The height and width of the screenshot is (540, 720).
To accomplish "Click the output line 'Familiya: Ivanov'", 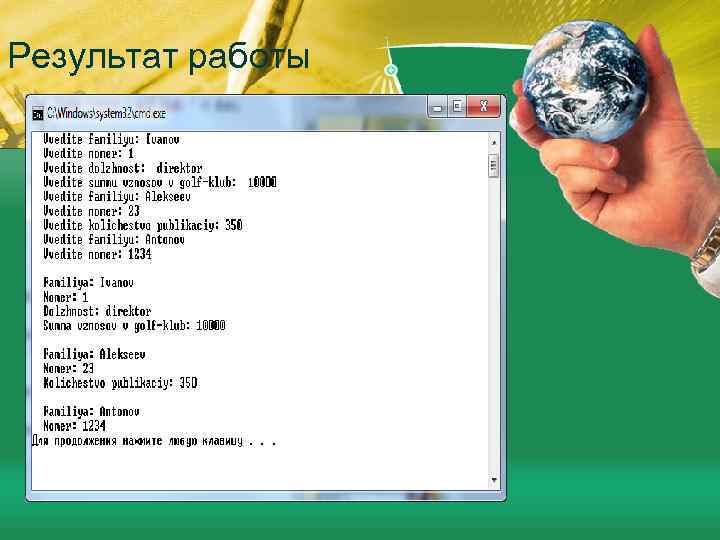I will pyautogui.click(x=89, y=283).
